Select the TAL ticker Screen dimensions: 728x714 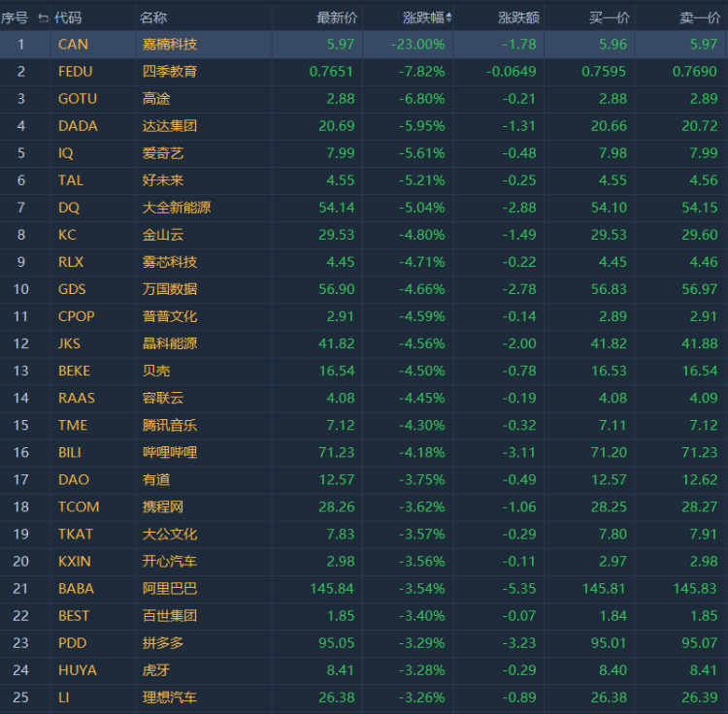coord(71,180)
